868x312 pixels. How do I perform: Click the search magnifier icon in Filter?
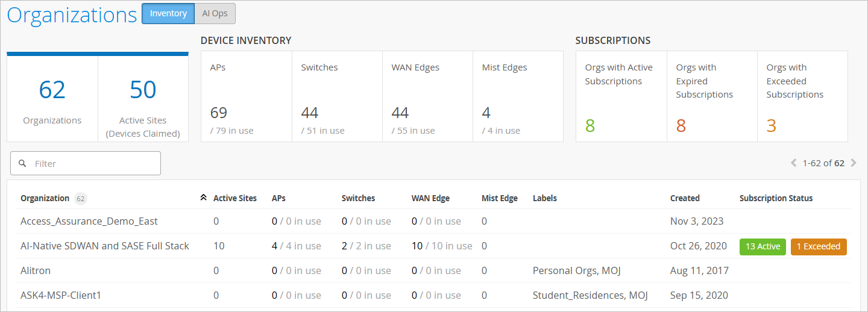coord(23,163)
